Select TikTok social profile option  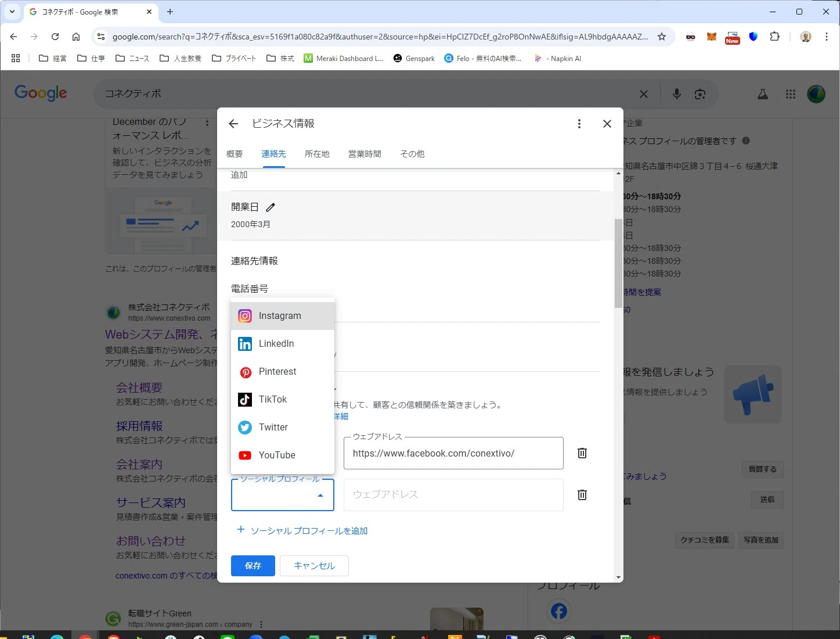pyautogui.click(x=283, y=399)
